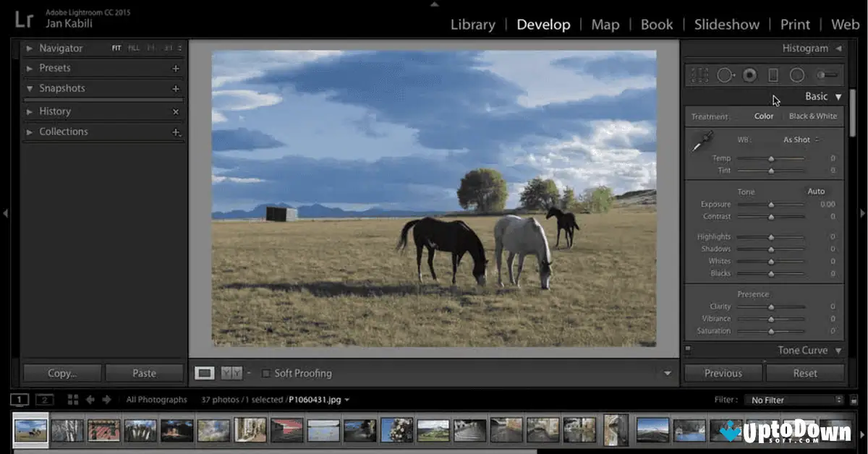The height and width of the screenshot is (454, 868).
Task: Select the Radial Filter tool
Action: pyautogui.click(x=797, y=74)
